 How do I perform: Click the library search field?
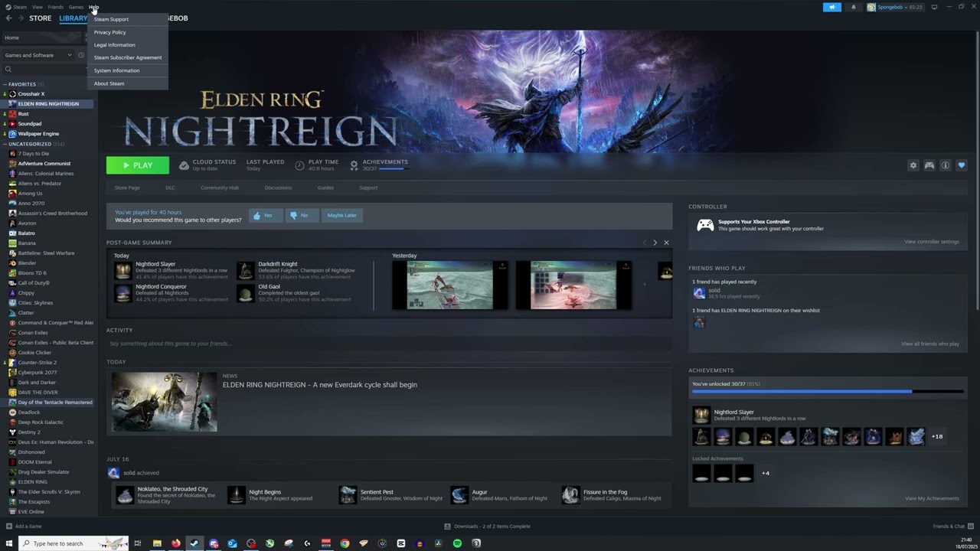pyautogui.click(x=44, y=70)
